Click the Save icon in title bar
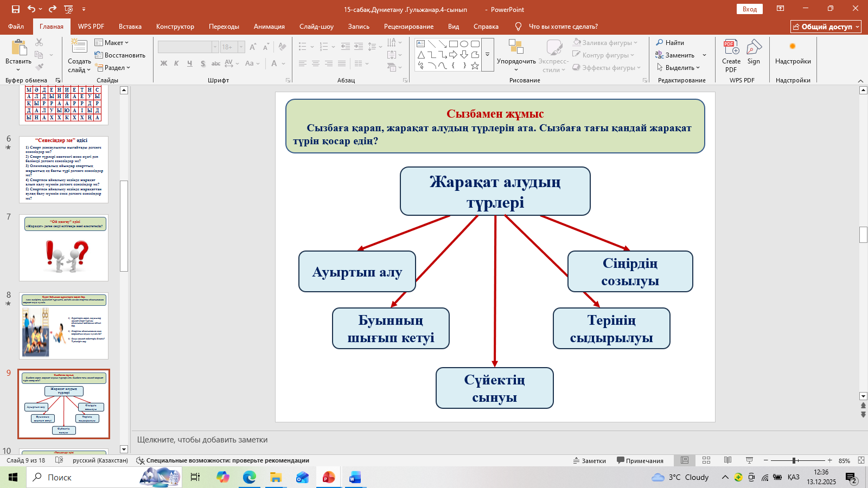868x488 pixels. click(x=15, y=9)
